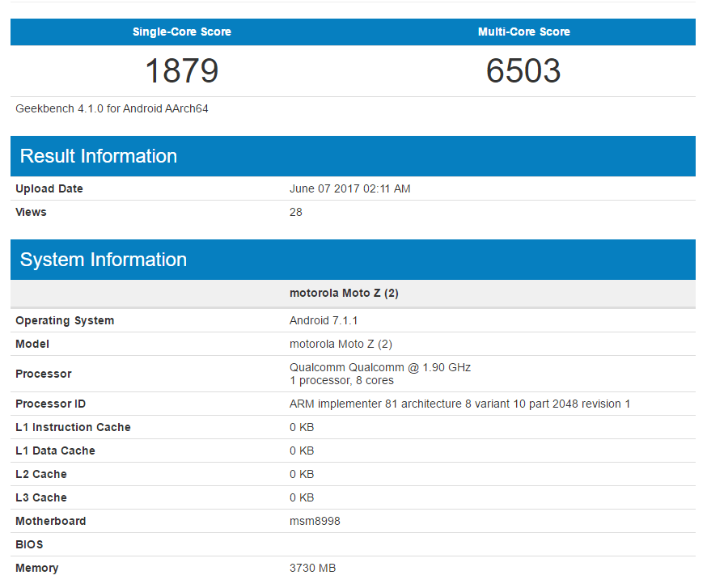Select the multi-core score value 6503
707x588 pixels.
point(523,71)
